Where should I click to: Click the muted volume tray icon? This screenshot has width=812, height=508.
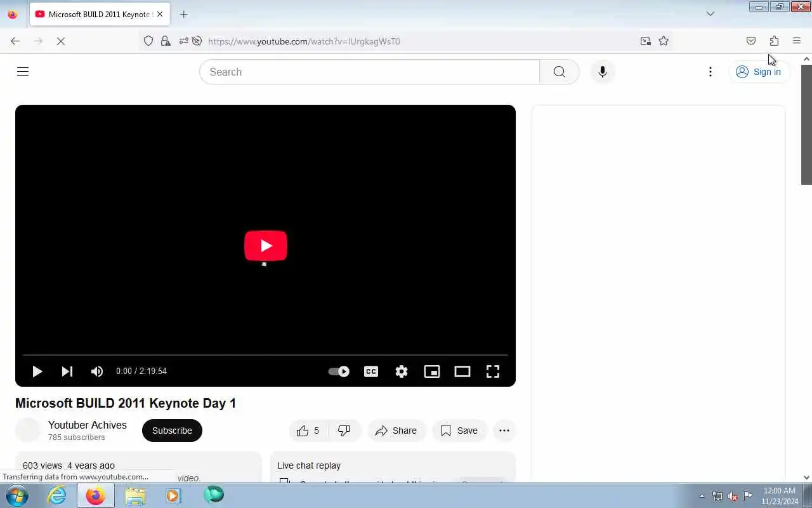(x=733, y=497)
